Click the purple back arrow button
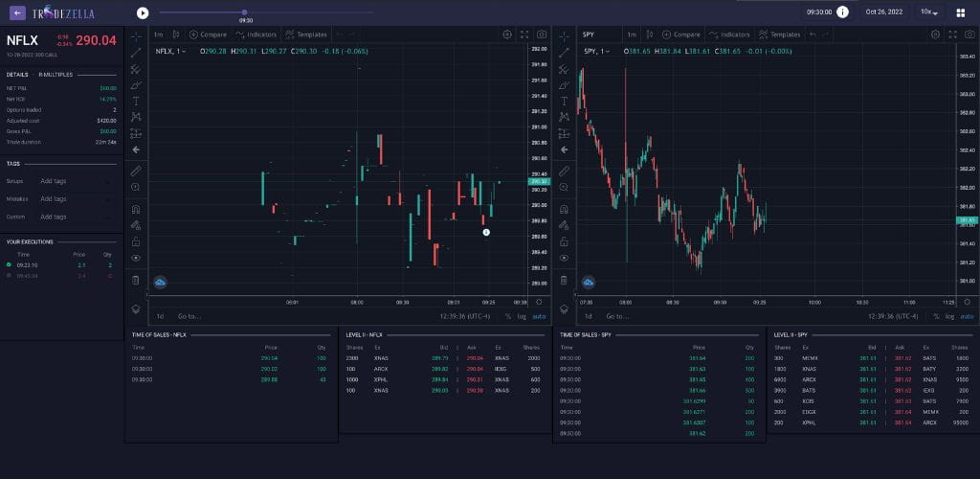This screenshot has width=980, height=479. coord(17,13)
